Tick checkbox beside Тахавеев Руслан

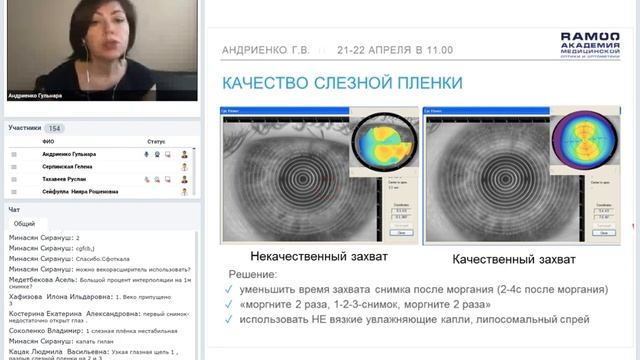[14, 179]
